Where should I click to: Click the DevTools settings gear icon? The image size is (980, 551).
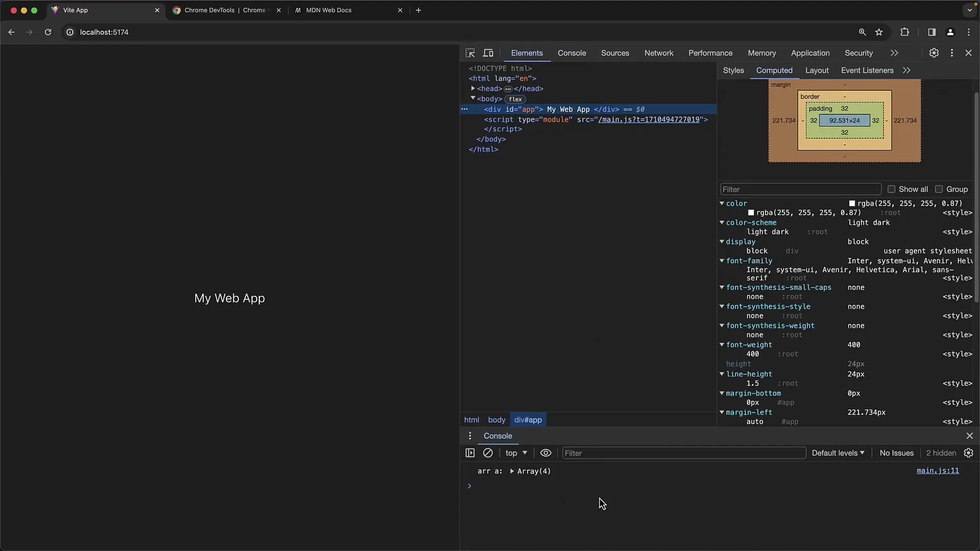[x=934, y=53]
